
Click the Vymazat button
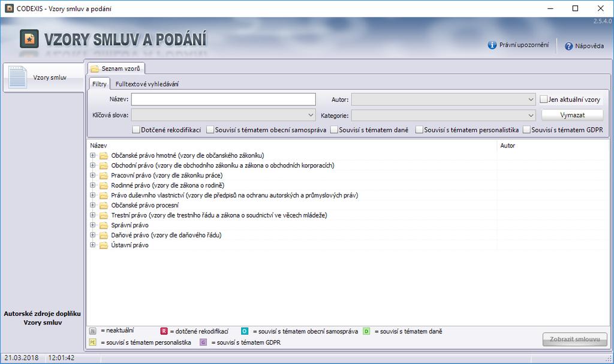572,115
